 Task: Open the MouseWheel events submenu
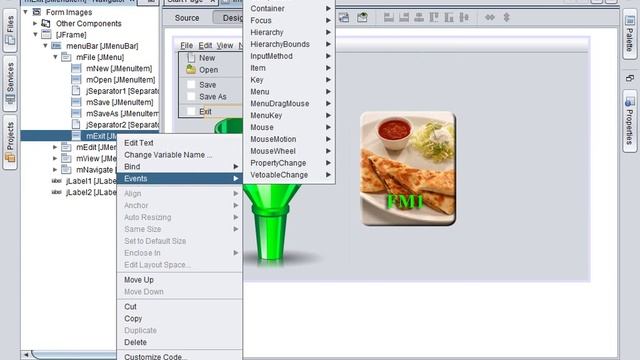pyautogui.click(x=289, y=151)
